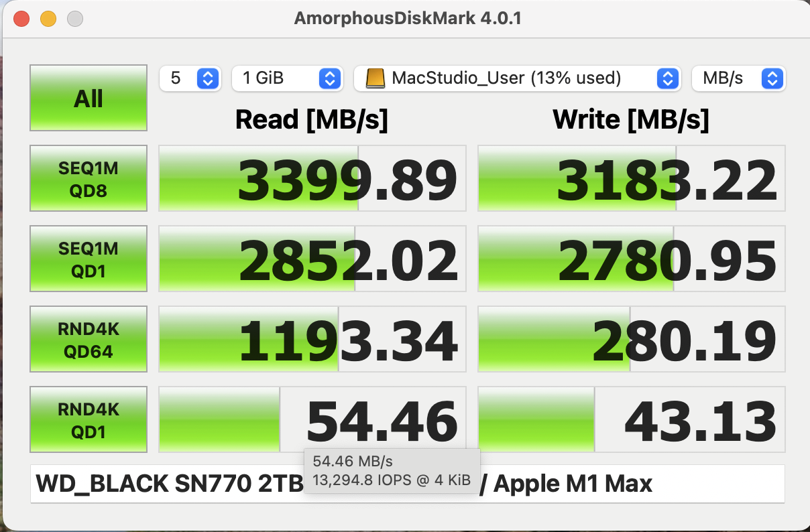The width and height of the screenshot is (810, 532).
Task: Start the SEQ1M QD8 test
Action: pyautogui.click(x=89, y=178)
